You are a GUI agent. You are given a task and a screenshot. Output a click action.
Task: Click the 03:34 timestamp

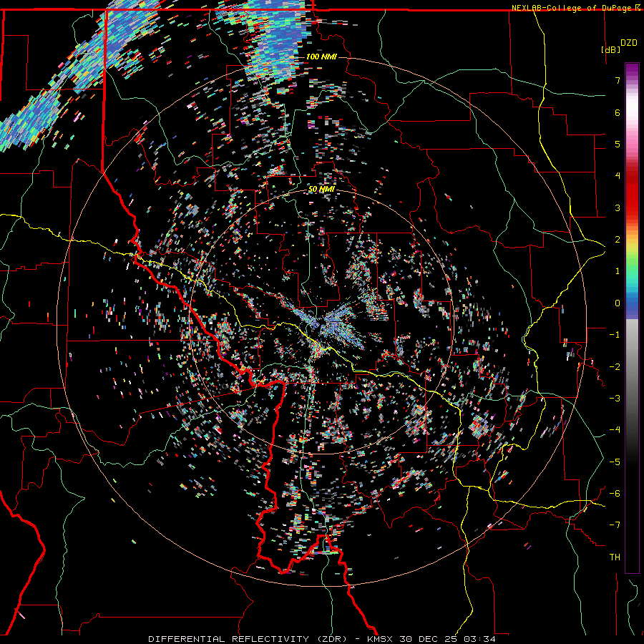479,639
